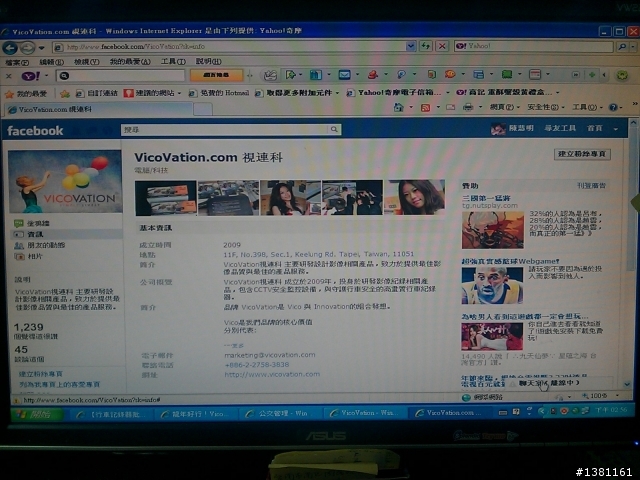Click the 三國第一猛將 sponsored ad link
Image resolution: width=640 pixels, height=480 pixels.
(486, 198)
